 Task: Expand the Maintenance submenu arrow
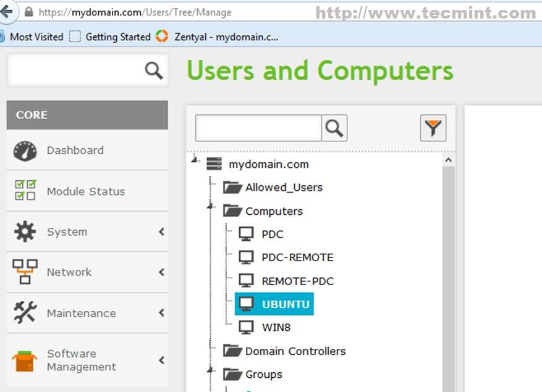pos(161,313)
